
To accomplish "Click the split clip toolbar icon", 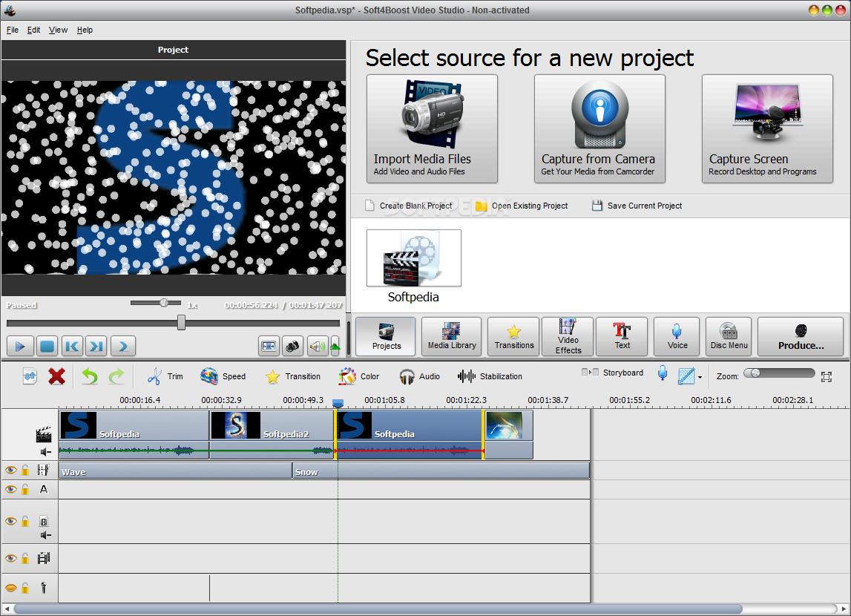I will pyautogui.click(x=30, y=376).
